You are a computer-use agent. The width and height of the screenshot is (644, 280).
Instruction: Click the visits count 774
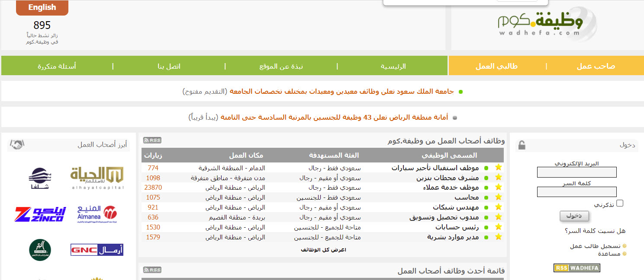pyautogui.click(x=153, y=168)
